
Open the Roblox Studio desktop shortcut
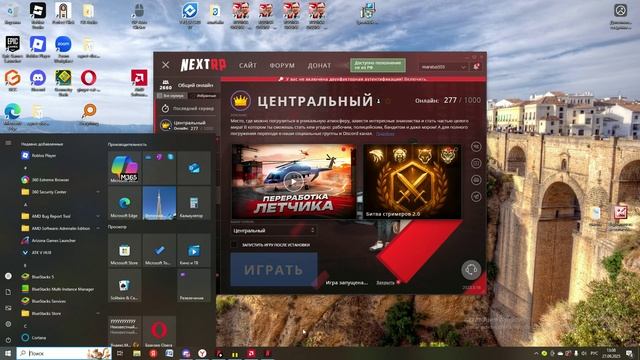[38, 16]
